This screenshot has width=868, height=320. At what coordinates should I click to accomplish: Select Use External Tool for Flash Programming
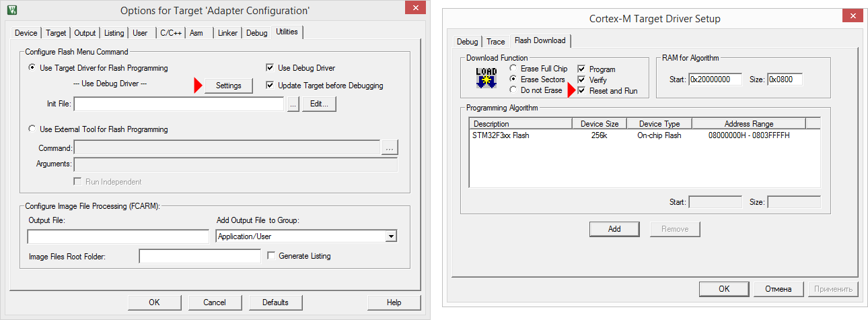click(x=98, y=129)
